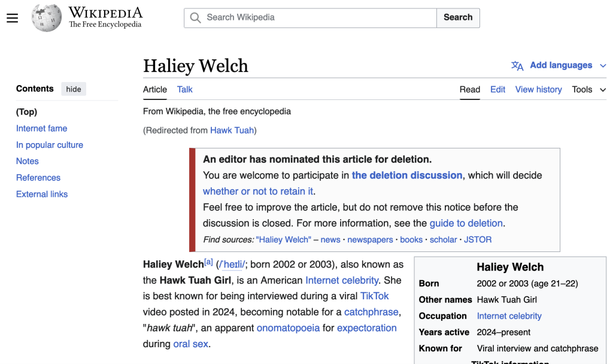The image size is (613, 364).
Task: Click Hawk Tuah Girl in infobox
Action: [x=506, y=300]
